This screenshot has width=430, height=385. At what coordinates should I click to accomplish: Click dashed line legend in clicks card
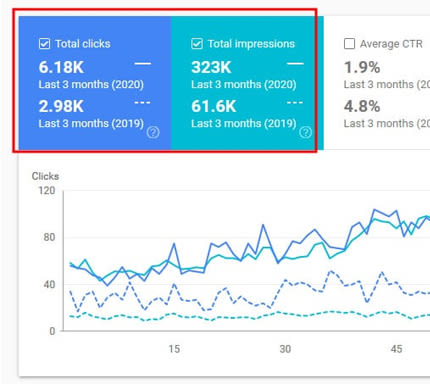142,103
